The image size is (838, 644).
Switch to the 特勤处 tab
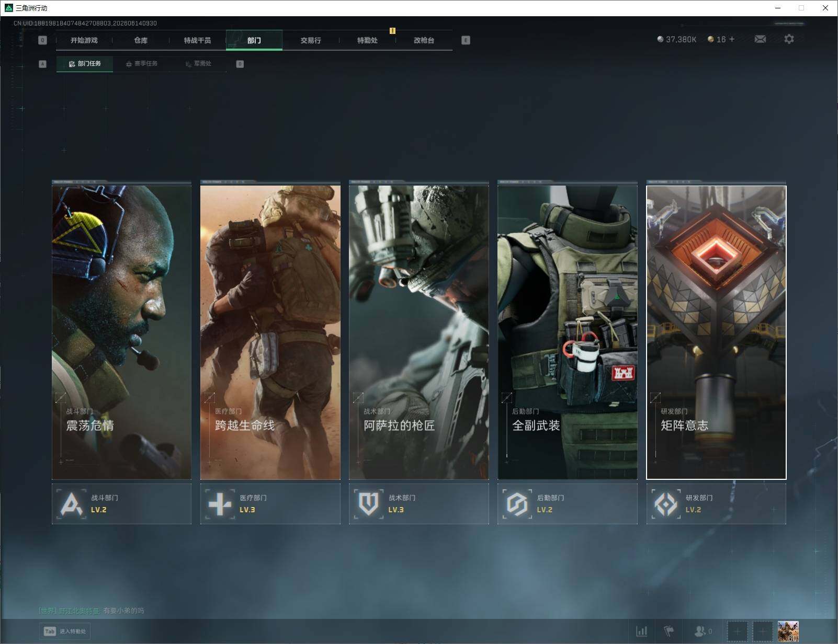(x=367, y=40)
